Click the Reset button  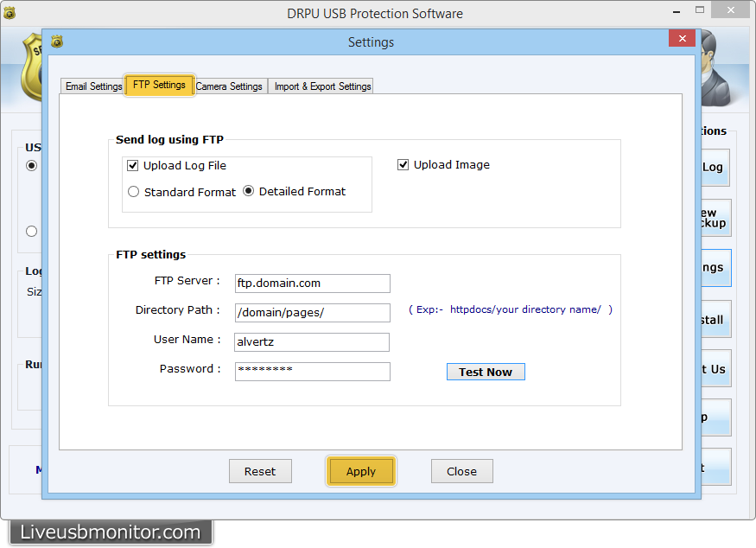[260, 471]
